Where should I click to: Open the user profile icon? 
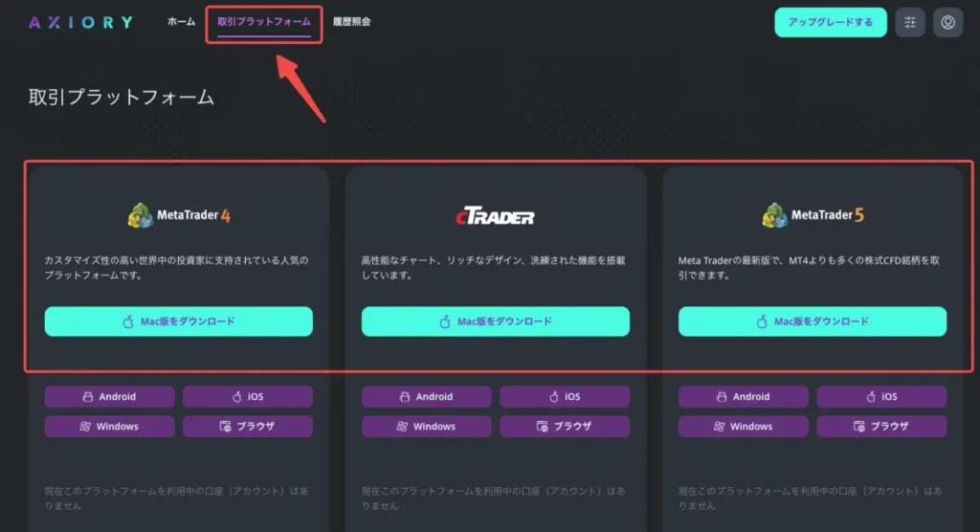pos(948,23)
